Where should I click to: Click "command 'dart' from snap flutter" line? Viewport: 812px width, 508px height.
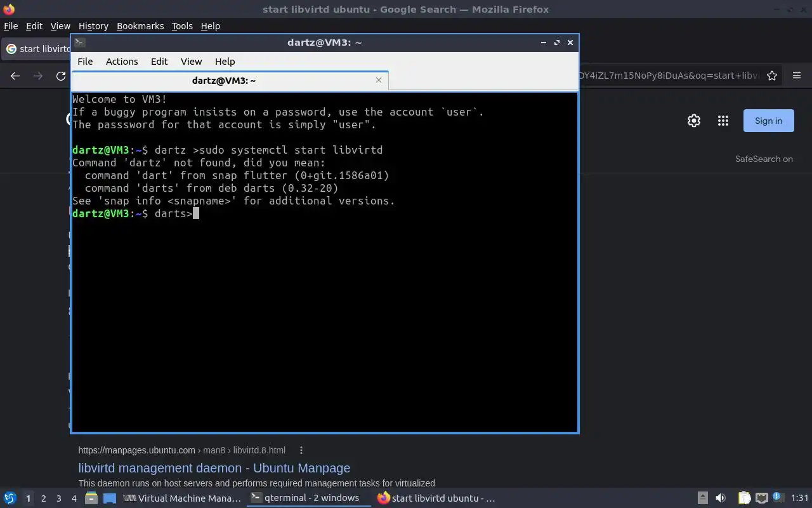237,175
